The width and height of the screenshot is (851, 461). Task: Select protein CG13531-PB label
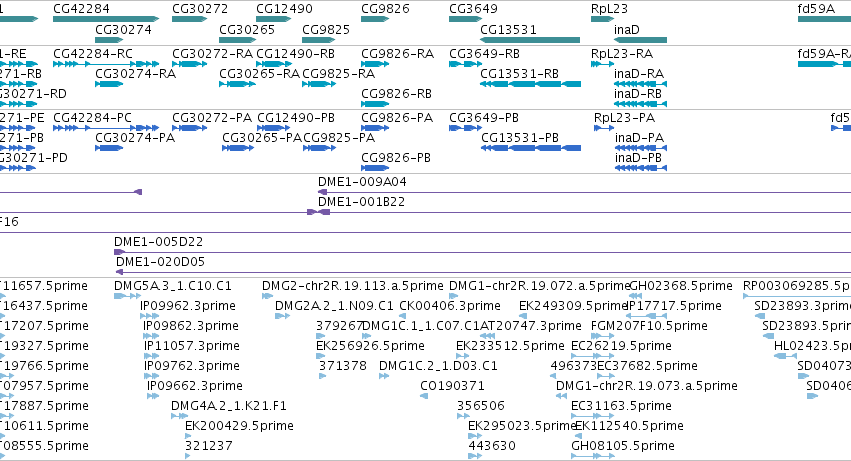[x=520, y=138]
